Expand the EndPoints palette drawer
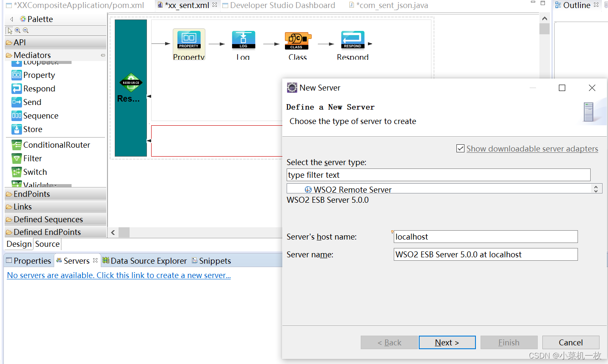 coord(55,194)
